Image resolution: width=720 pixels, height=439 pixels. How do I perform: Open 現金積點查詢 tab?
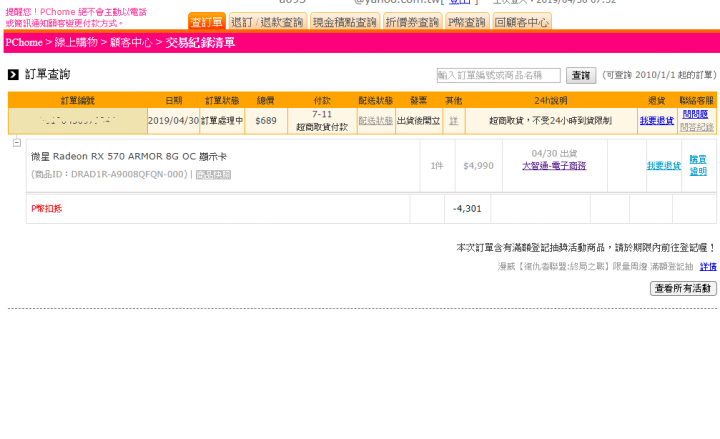(345, 22)
